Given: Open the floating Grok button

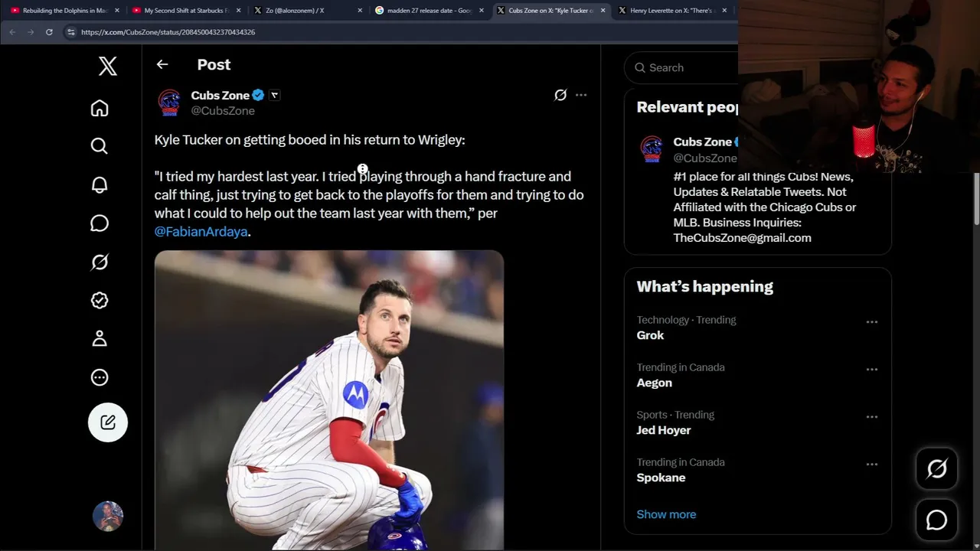Looking at the screenshot, I should (x=936, y=468).
